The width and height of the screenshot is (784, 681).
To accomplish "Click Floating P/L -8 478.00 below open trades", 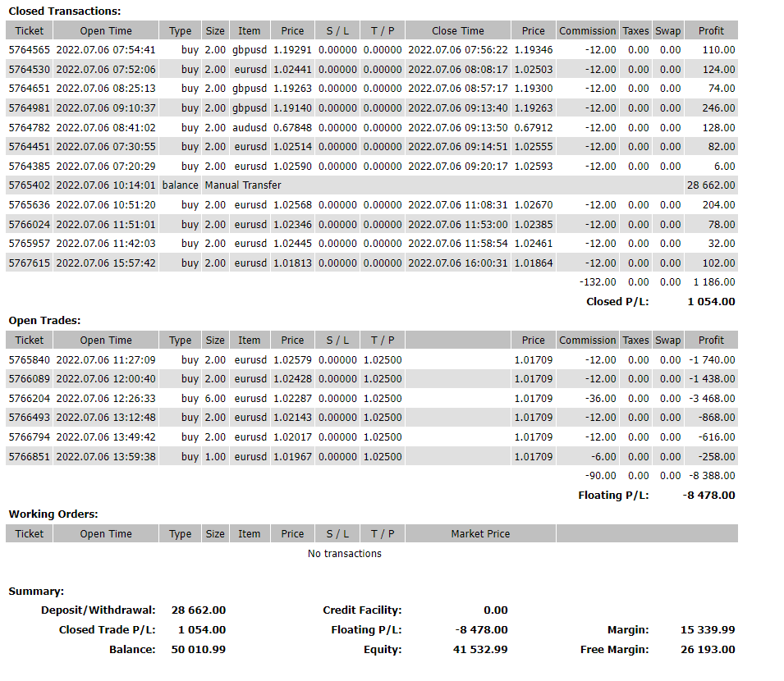I will click(x=708, y=495).
